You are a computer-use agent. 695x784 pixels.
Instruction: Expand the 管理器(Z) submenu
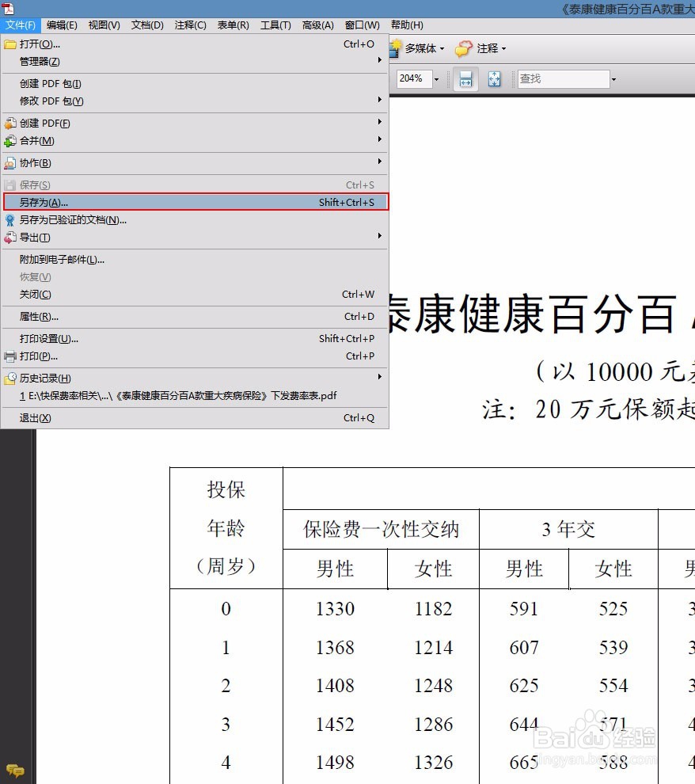[x=195, y=62]
